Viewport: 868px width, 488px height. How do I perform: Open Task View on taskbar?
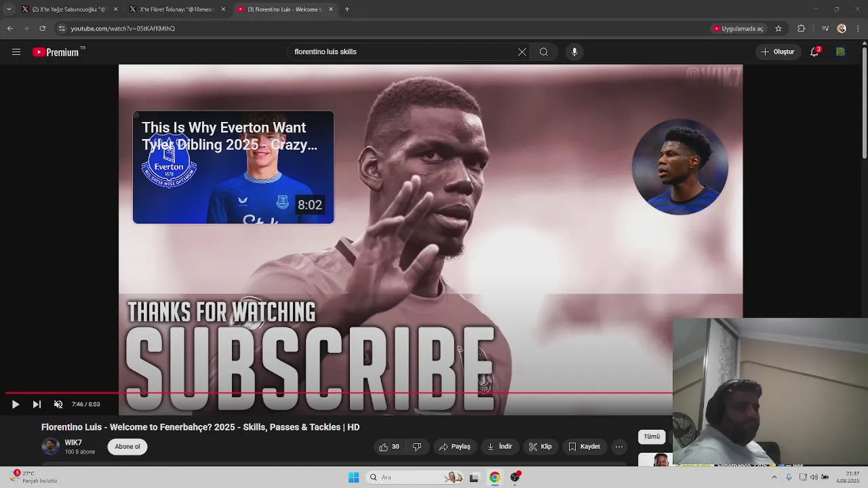[x=474, y=477]
